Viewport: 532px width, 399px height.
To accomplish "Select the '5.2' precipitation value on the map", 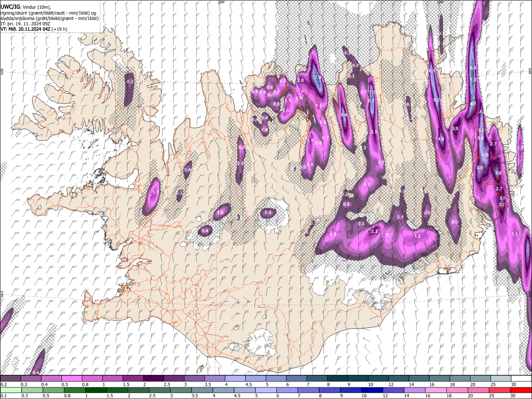I will coord(436,100).
